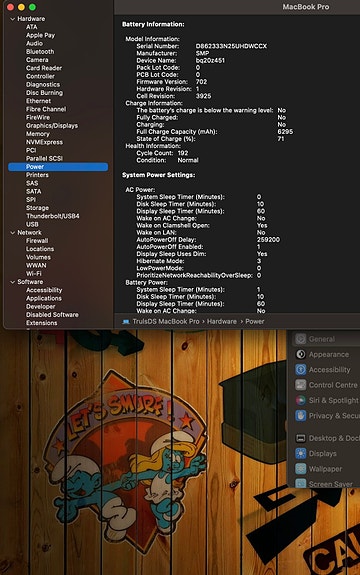
Task: Select Disc Burning entry
Action: tap(44, 93)
